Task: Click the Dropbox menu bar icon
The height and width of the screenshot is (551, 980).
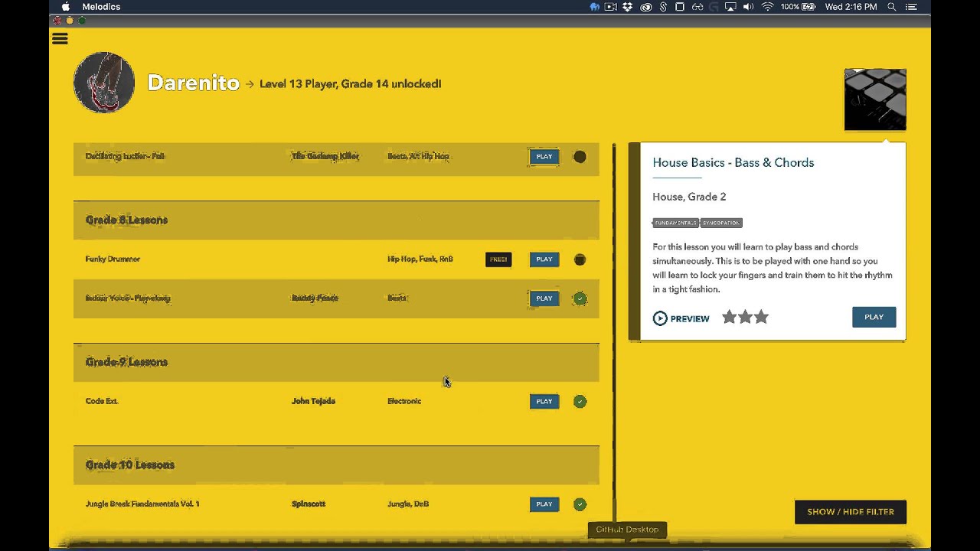Action: 628,7
